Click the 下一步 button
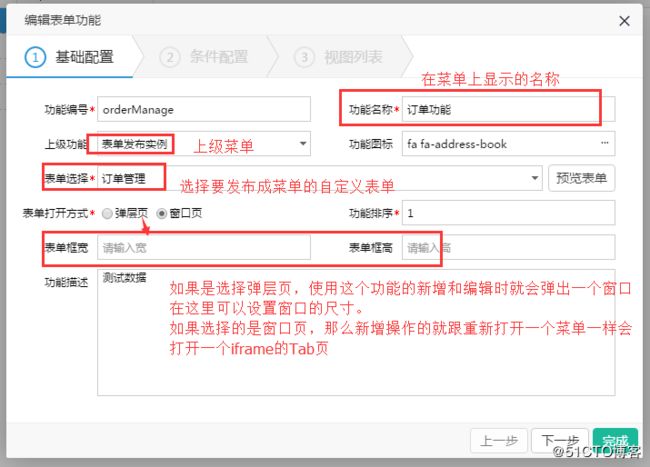 (560, 441)
